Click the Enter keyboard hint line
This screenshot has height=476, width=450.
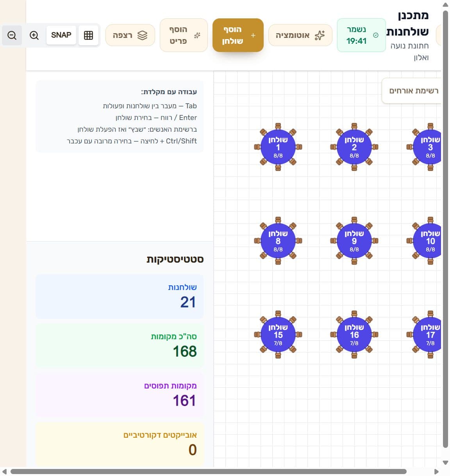point(156,118)
